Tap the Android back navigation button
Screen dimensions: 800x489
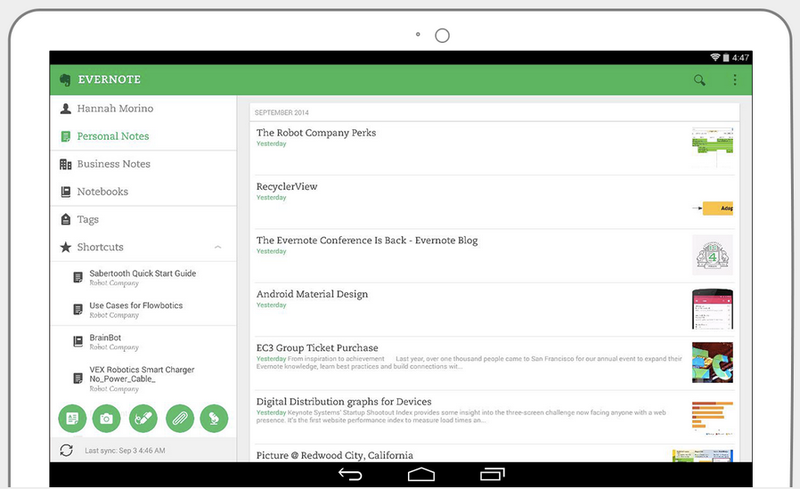tap(350, 474)
